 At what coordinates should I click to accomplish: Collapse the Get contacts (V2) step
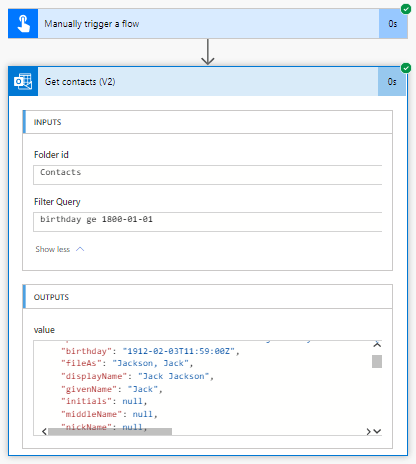click(208, 82)
